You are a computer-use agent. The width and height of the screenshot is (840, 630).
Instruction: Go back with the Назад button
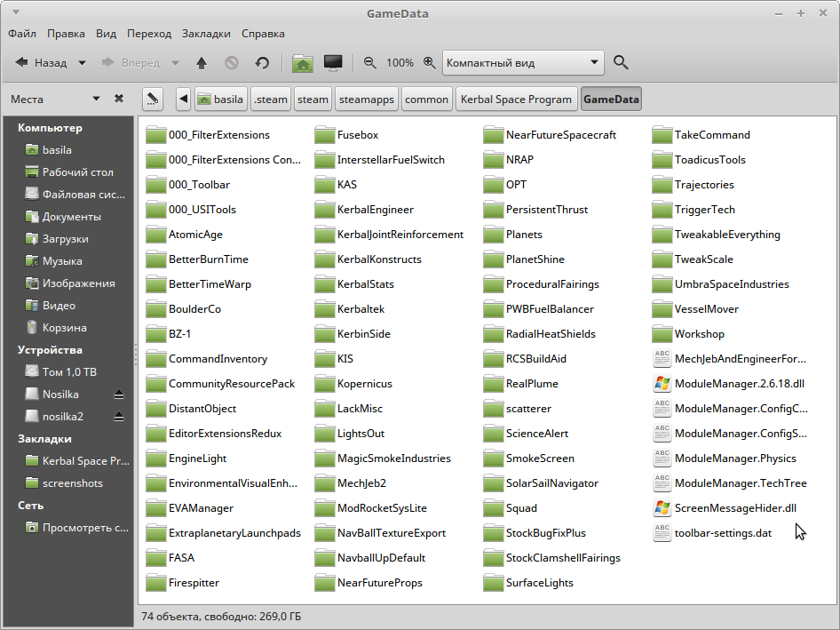(x=41, y=63)
